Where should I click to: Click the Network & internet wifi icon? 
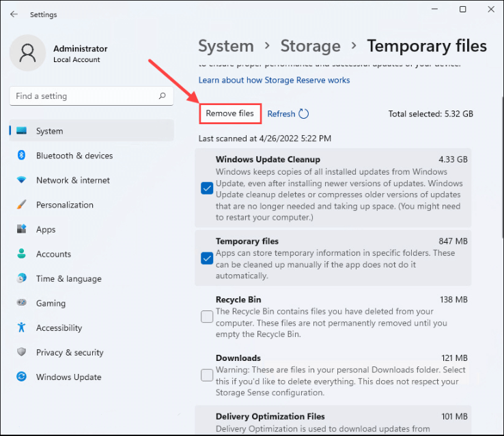tap(22, 180)
